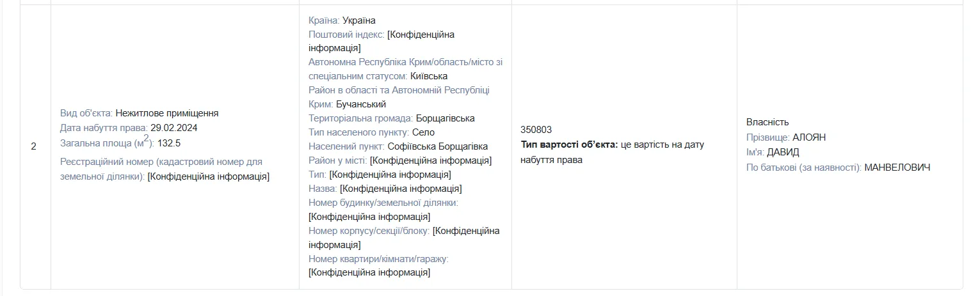Click the object value 350803
The height and width of the screenshot is (296, 980).
pos(536,129)
